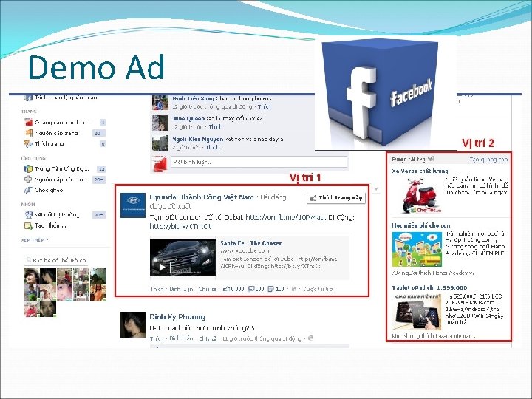Screen dimensions: 532x399
Task: Click the Xe Vespa chất lượng ad title
Action: point(420,171)
